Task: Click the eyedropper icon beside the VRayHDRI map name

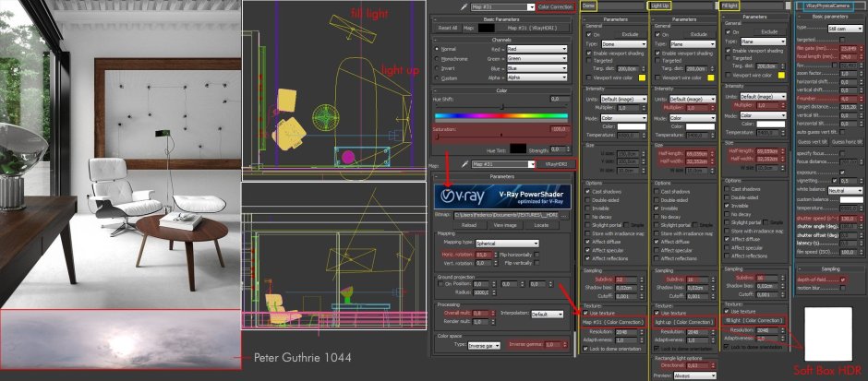Action: coord(465,164)
